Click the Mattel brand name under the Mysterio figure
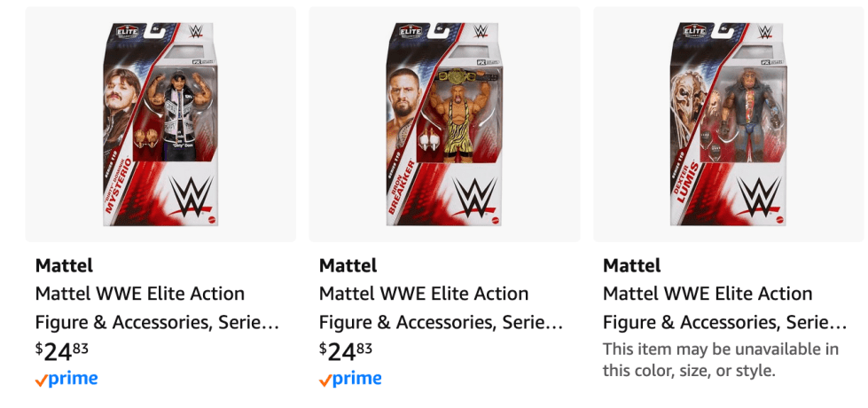The image size is (868, 408). click(64, 265)
